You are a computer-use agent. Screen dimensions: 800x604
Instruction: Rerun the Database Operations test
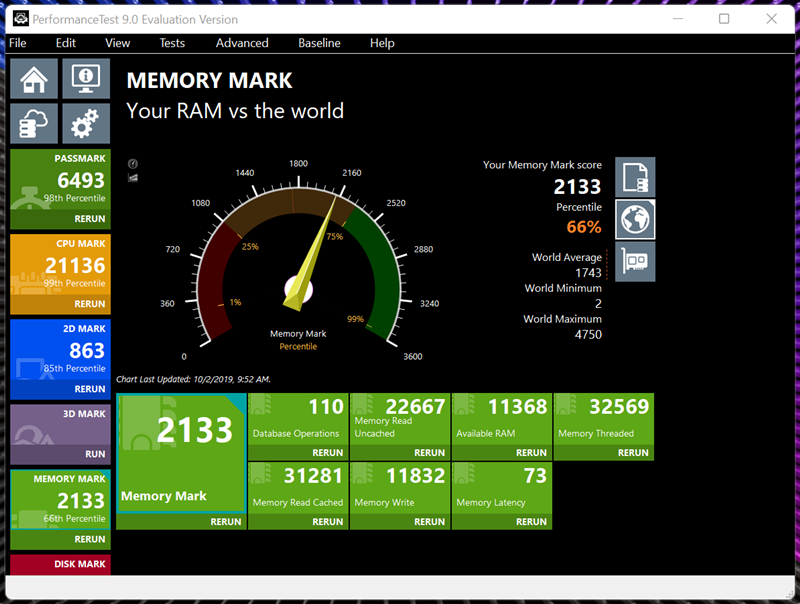coord(328,453)
